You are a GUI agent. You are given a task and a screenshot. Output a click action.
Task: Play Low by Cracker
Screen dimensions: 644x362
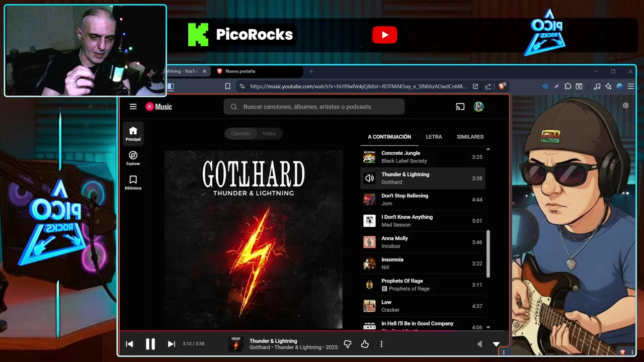pos(423,306)
